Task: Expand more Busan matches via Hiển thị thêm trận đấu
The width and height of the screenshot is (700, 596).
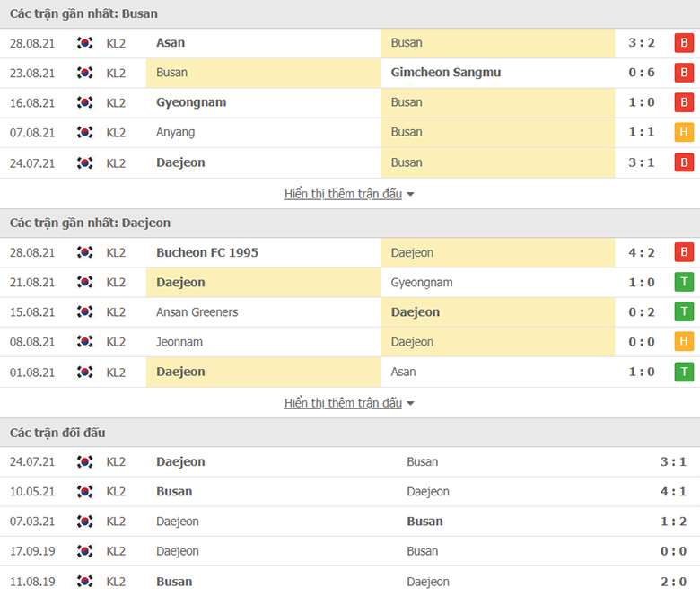Action: tap(344, 194)
